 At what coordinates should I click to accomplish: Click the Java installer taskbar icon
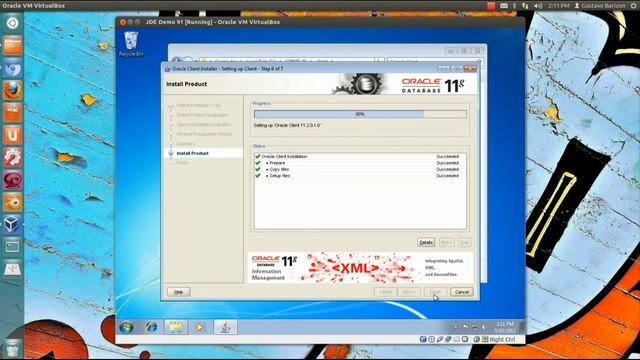coord(225,327)
